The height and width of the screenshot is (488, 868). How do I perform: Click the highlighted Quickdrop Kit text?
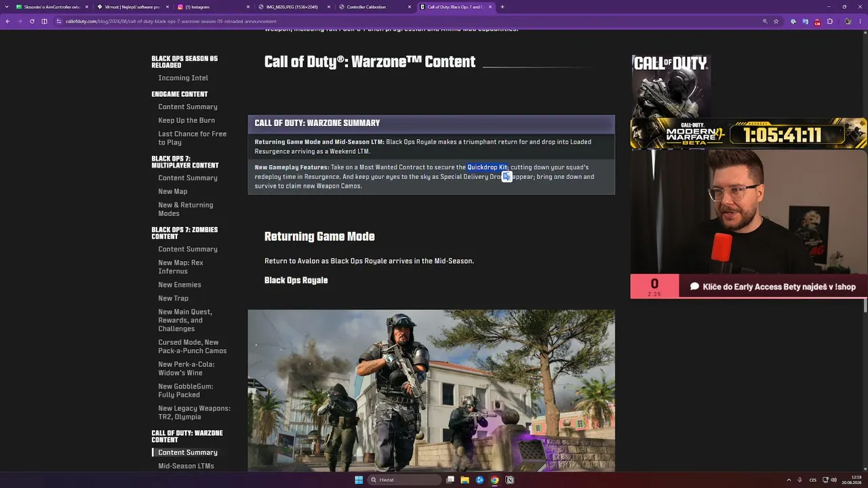[x=487, y=167]
